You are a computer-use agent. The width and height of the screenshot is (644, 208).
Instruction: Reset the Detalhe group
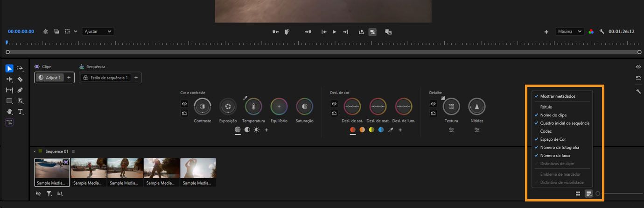point(434,113)
